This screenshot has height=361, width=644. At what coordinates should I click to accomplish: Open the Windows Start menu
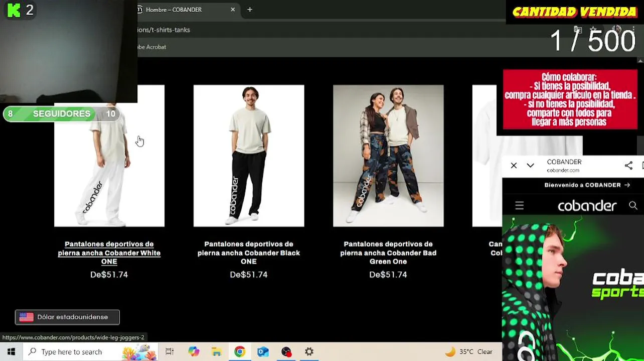[x=11, y=351]
